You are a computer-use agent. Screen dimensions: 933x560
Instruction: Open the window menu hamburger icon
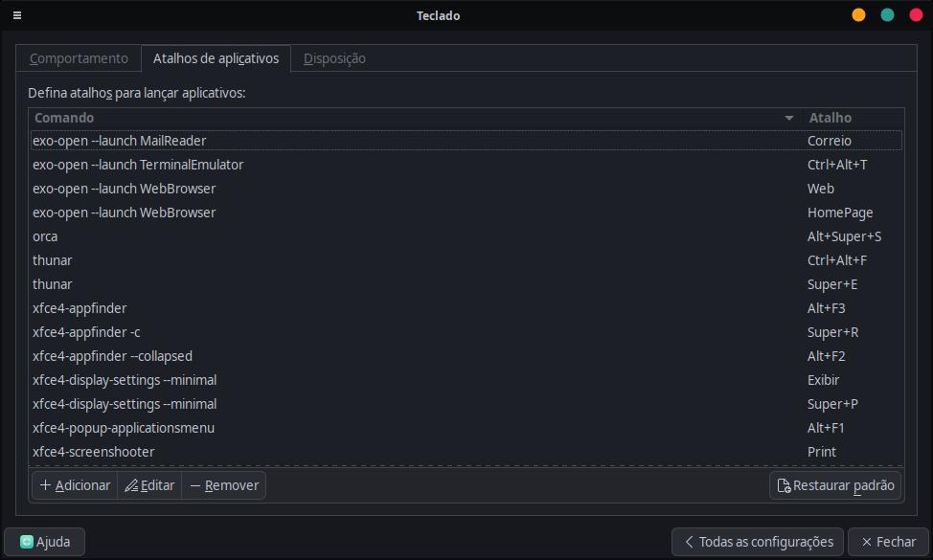[x=17, y=15]
